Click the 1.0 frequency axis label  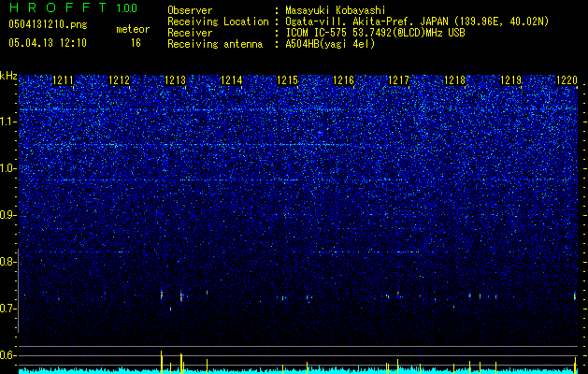click(x=8, y=168)
